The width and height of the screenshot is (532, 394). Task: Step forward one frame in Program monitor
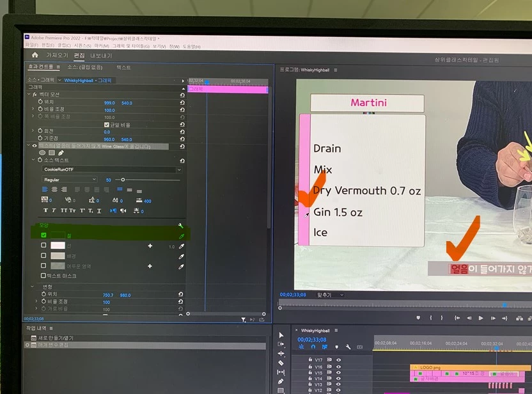[492, 318]
